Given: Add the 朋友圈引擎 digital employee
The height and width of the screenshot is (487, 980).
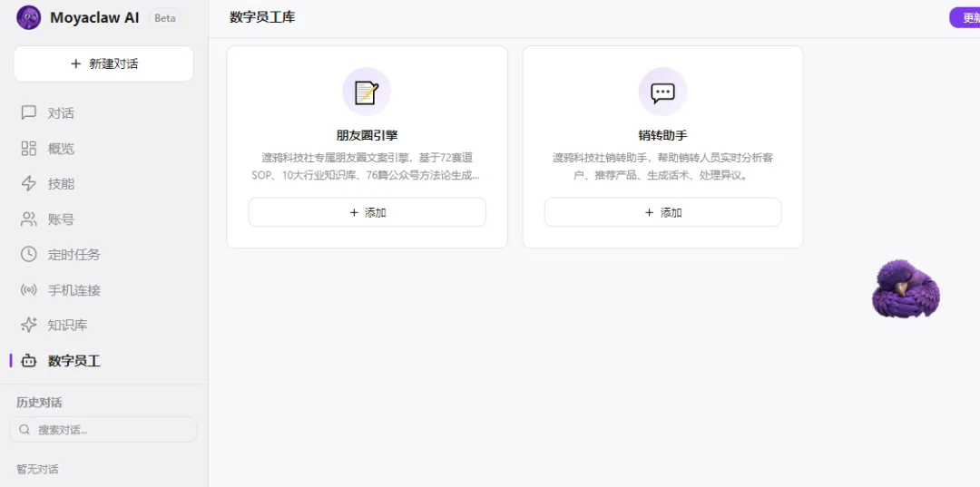Looking at the screenshot, I should (367, 212).
